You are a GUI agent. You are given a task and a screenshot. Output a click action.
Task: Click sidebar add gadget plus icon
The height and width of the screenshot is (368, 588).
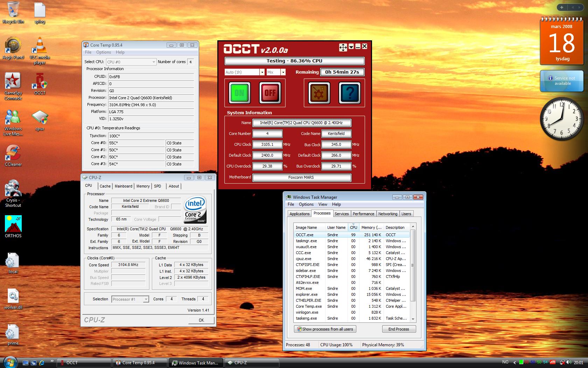[562, 7]
